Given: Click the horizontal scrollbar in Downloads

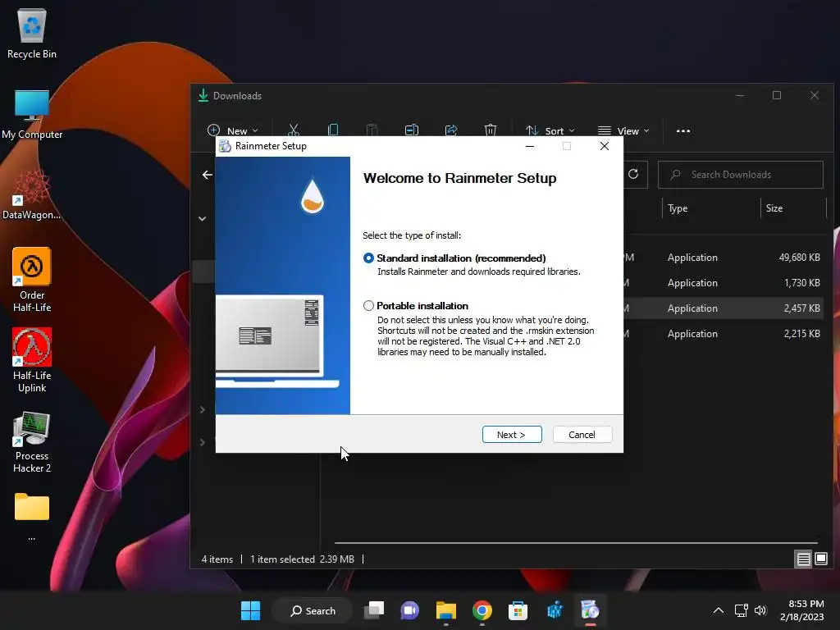Looking at the screenshot, I should 576,543.
